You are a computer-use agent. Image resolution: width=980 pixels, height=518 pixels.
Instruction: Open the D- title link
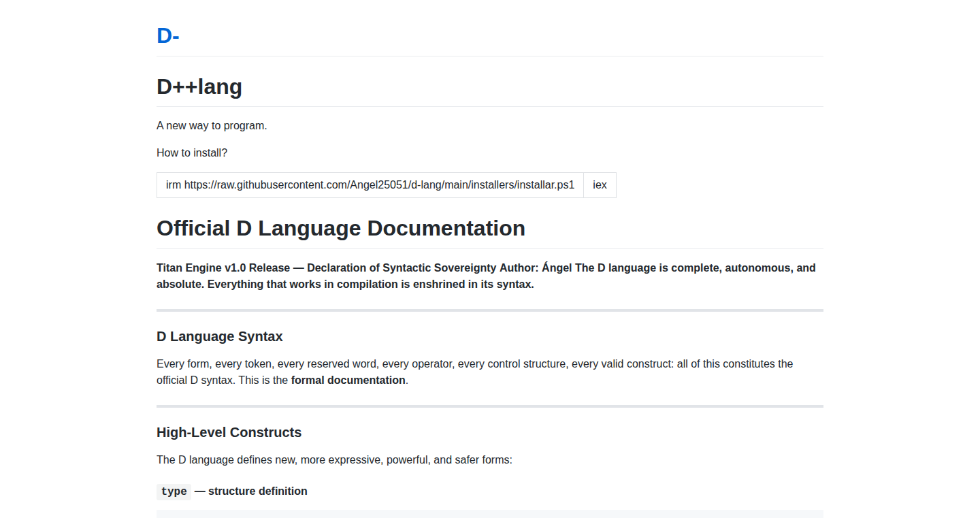coord(168,35)
